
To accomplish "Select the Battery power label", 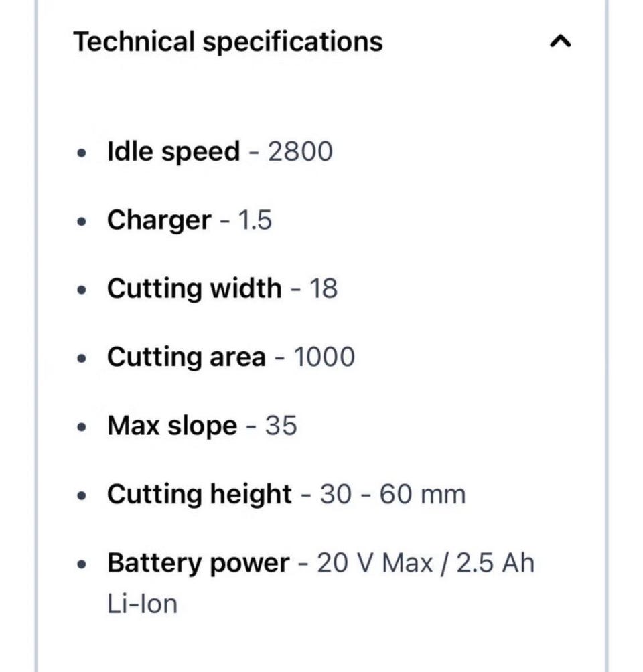I will [x=198, y=563].
